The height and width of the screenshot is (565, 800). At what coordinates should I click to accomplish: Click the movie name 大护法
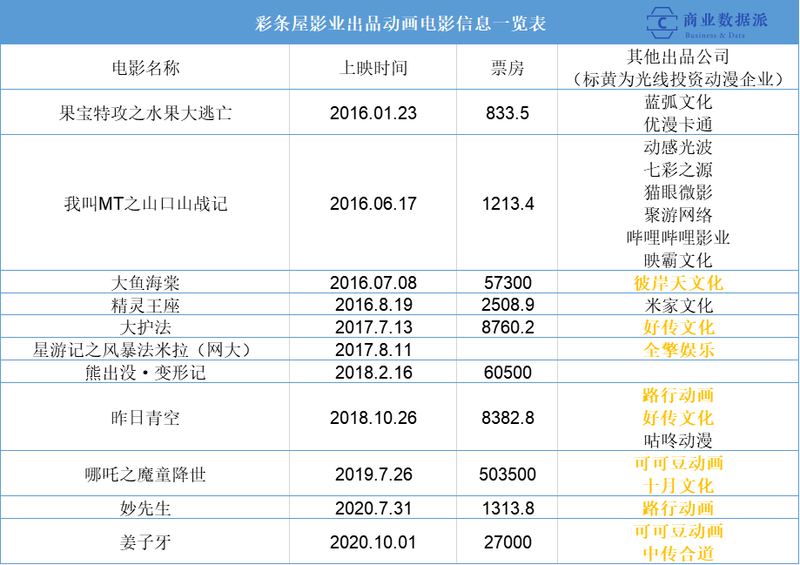(145, 328)
